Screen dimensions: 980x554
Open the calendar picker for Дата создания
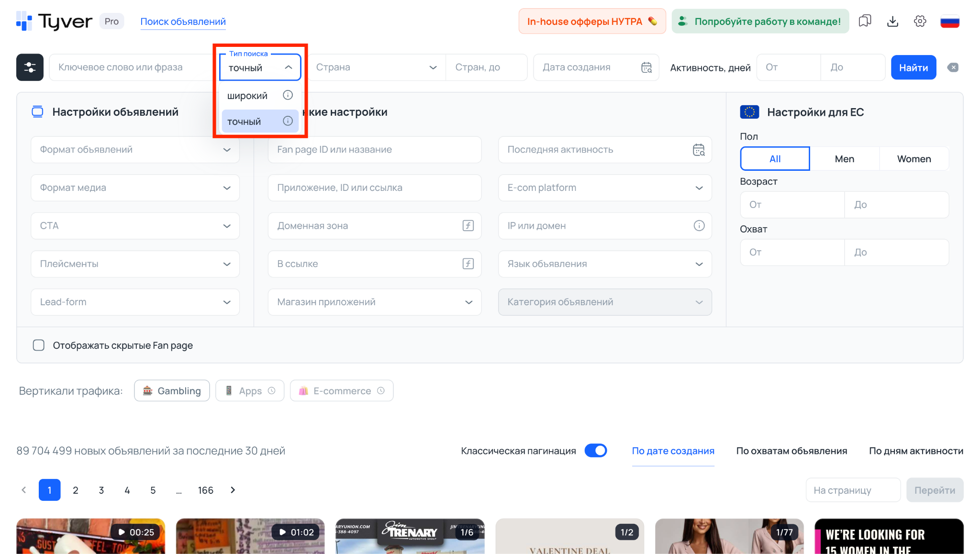[646, 67]
